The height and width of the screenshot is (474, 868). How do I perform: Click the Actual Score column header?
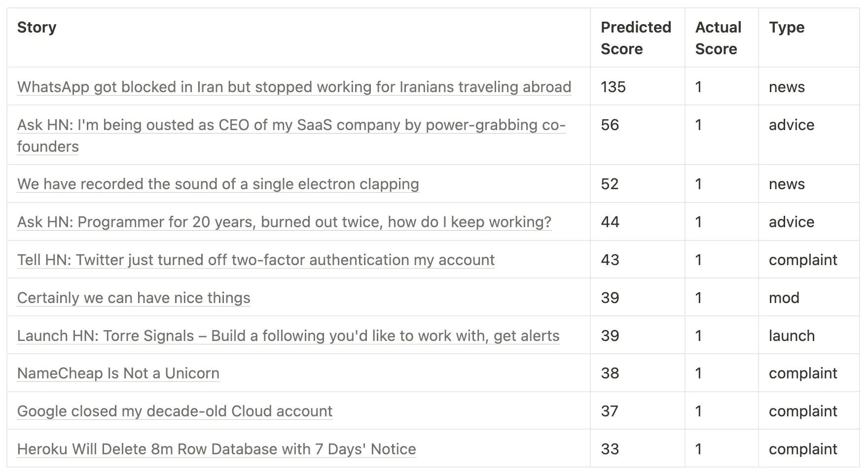[718, 38]
